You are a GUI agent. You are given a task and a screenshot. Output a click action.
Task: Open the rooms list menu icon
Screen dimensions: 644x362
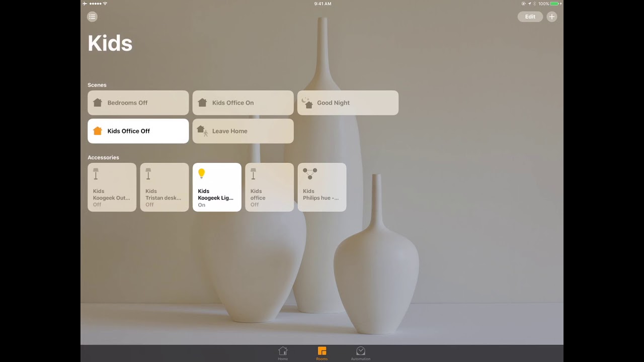tap(92, 17)
